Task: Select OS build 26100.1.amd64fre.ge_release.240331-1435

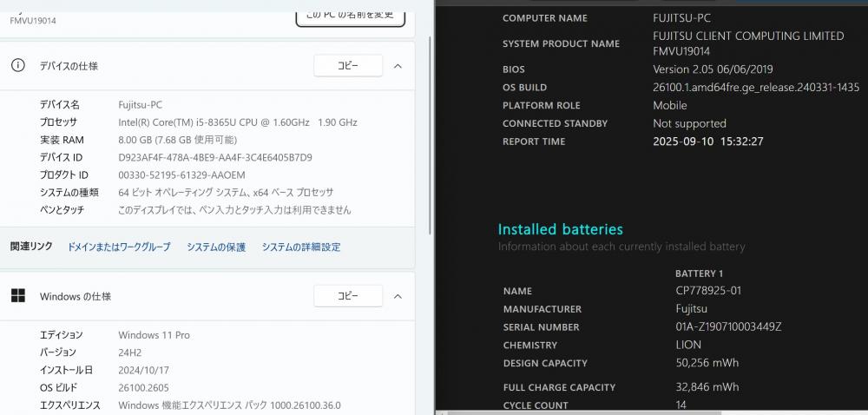Action: 756,88
